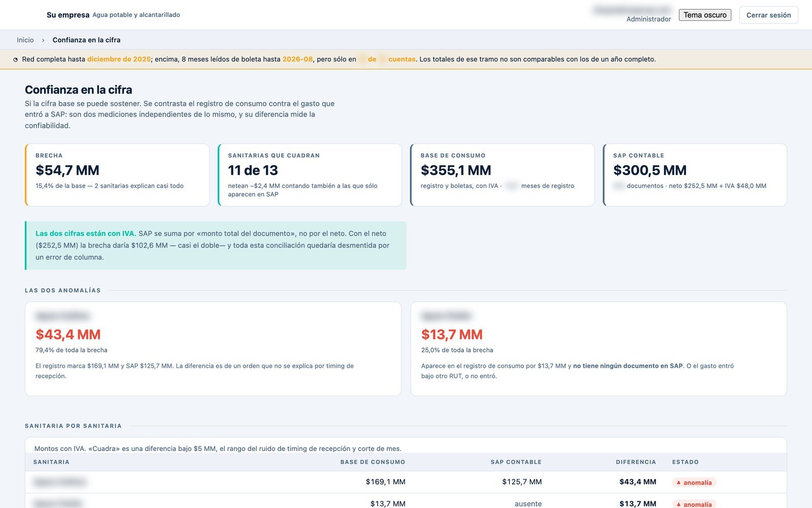Click the 'Las dos cifras están con IVA' note
Image resolution: width=812 pixels, height=508 pixels.
click(x=216, y=245)
